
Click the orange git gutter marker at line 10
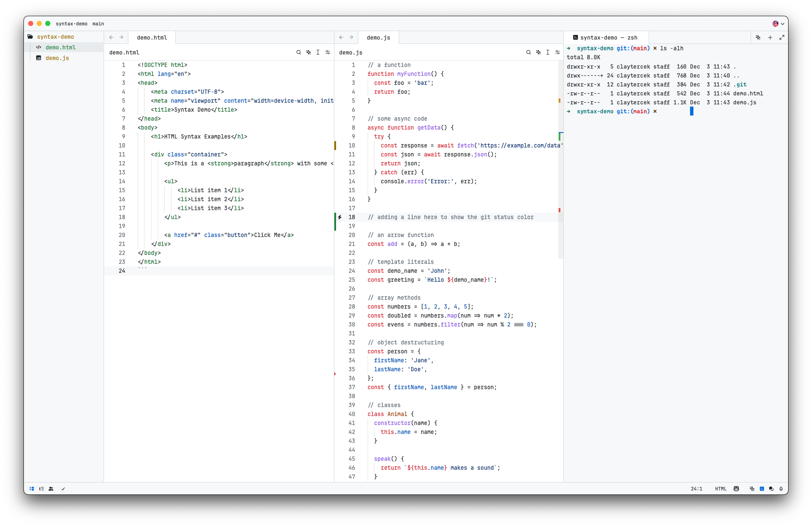335,145
